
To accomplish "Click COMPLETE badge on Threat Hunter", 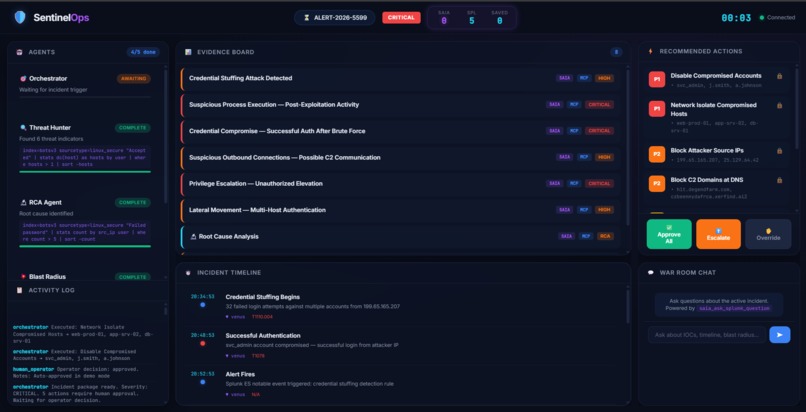I will pyautogui.click(x=133, y=127).
